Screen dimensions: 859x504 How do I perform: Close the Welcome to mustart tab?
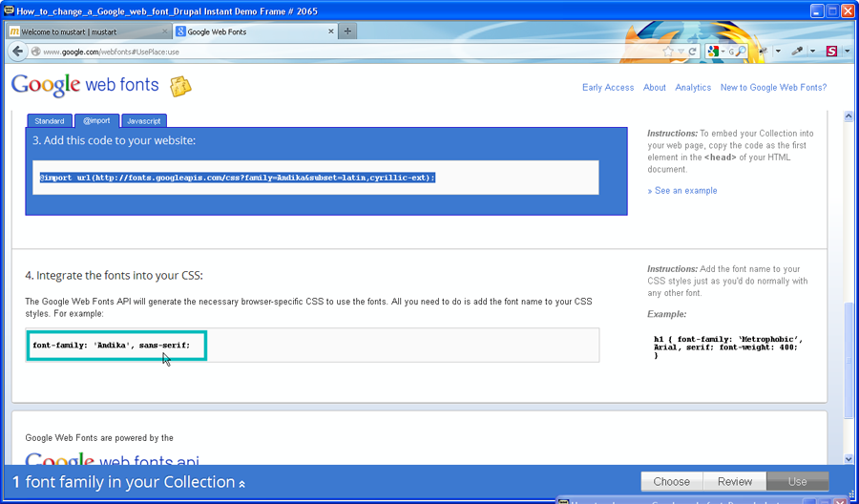pos(166,31)
